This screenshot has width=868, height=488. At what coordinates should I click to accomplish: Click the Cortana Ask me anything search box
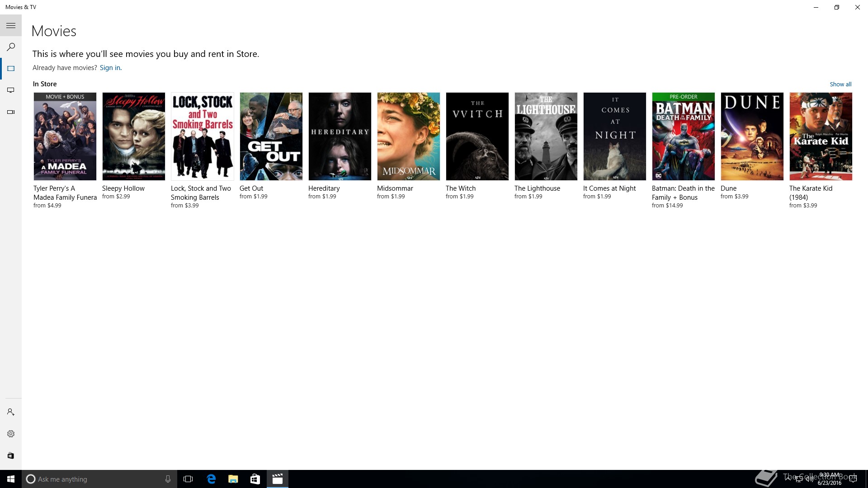(99, 479)
